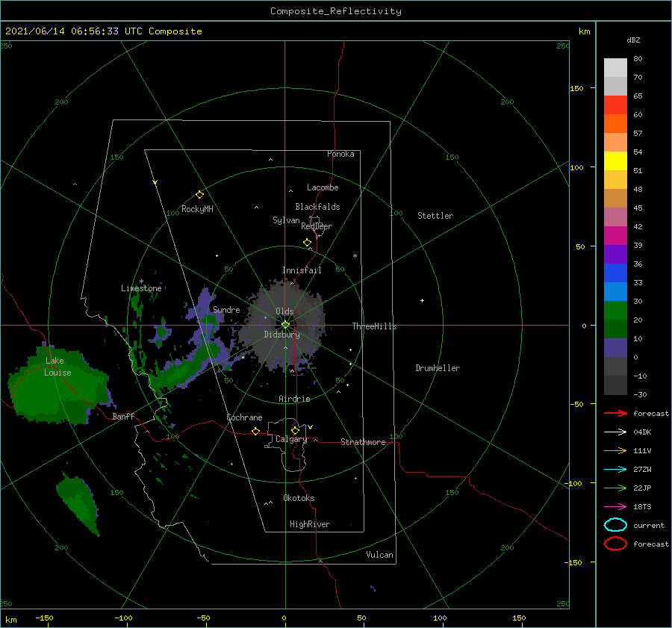Select the slate 0-10 dBZ swatch

615,348
